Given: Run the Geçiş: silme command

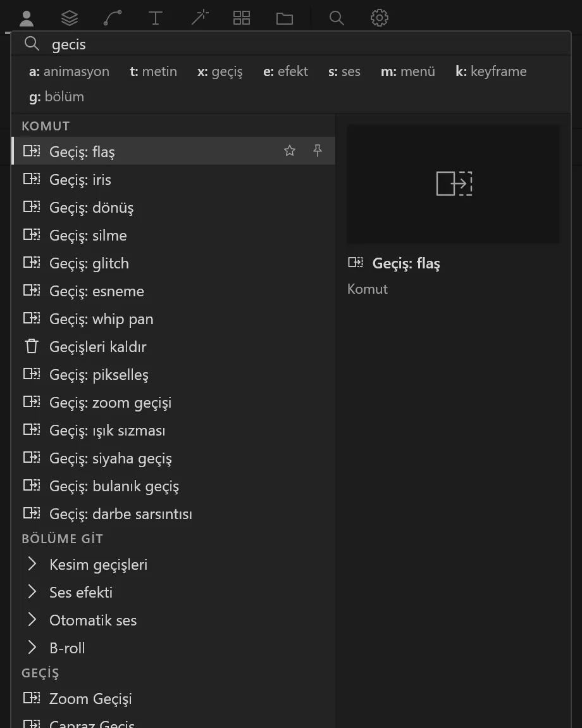Looking at the screenshot, I should click(x=173, y=235).
